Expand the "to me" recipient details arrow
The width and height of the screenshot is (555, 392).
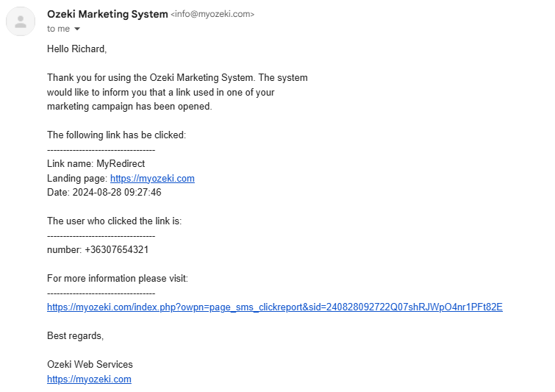pos(77,29)
